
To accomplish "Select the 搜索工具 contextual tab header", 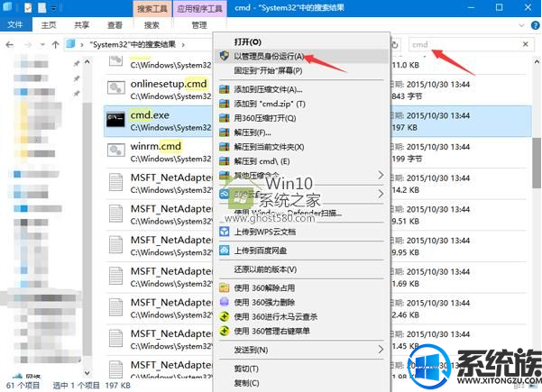I will 152,8.
